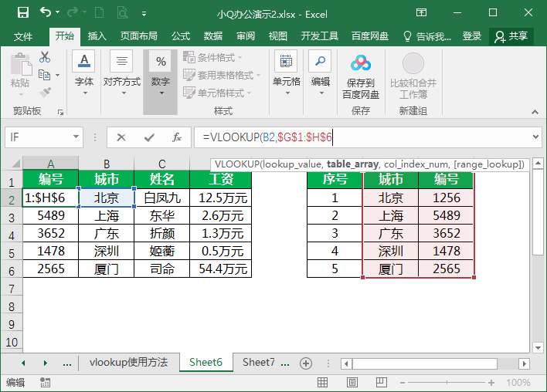Click the Undo arrow icon
This screenshot has width=547, height=392.
tap(46, 12)
